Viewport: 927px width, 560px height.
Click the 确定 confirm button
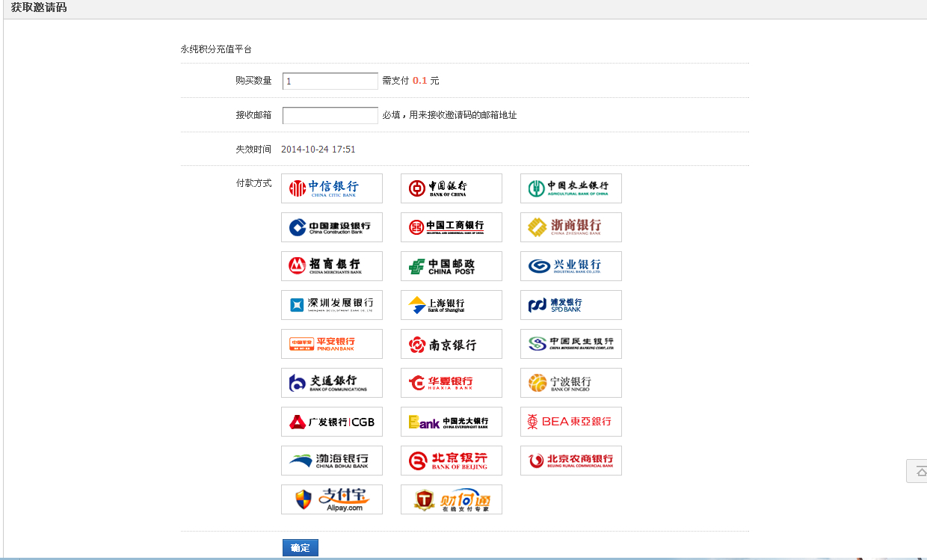point(300,548)
